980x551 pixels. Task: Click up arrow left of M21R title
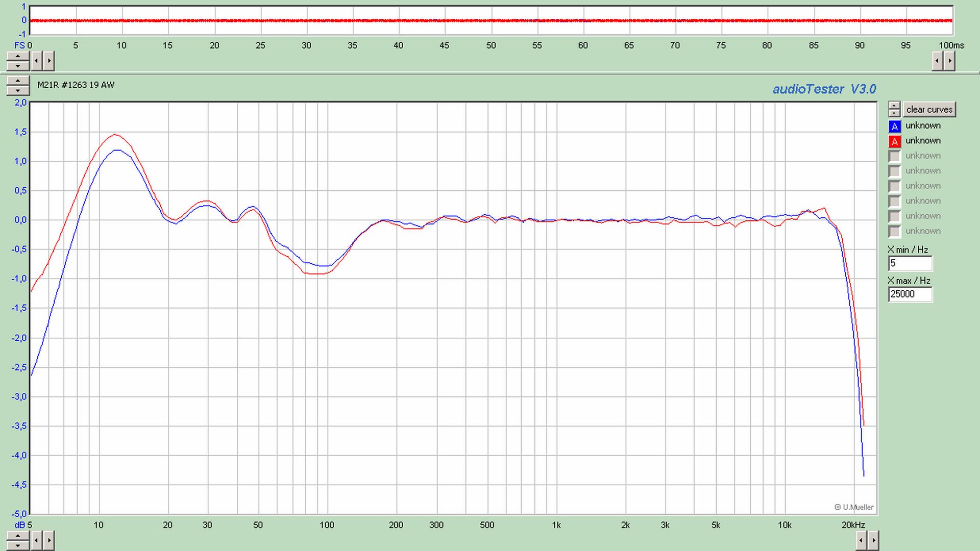coord(18,82)
